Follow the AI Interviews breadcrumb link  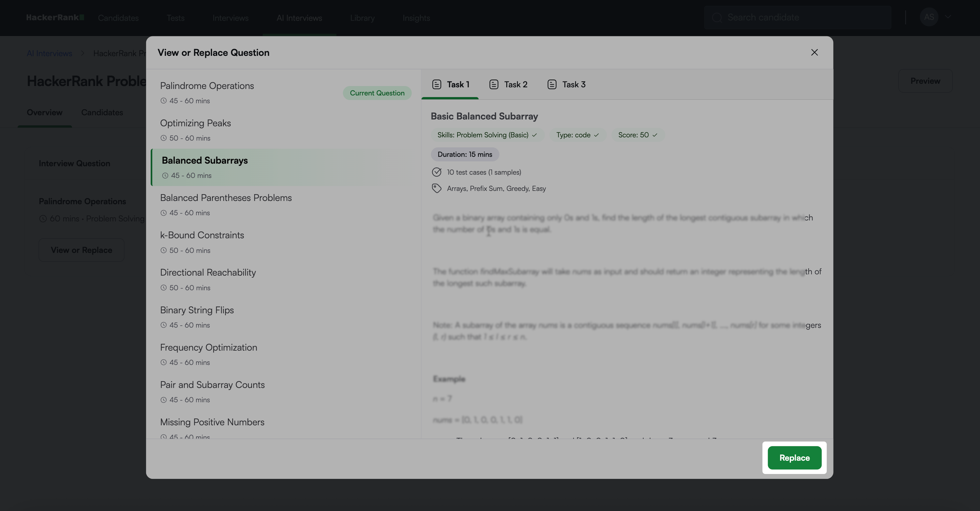pos(49,53)
